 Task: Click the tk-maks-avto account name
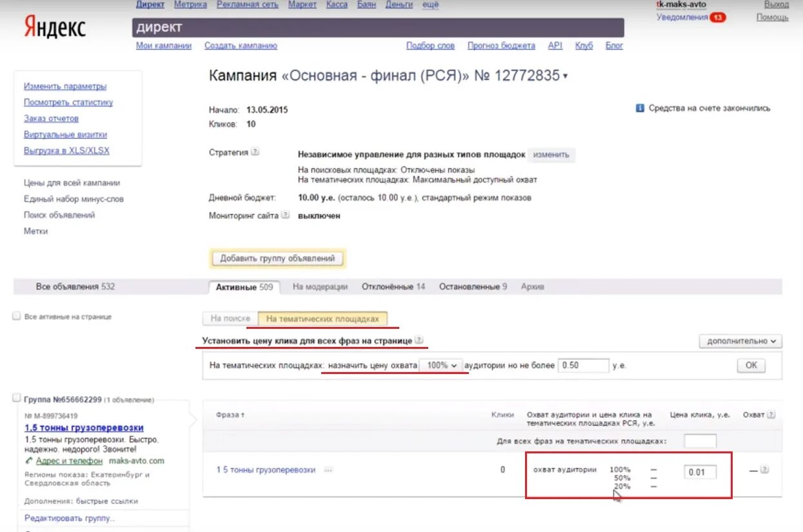click(681, 5)
